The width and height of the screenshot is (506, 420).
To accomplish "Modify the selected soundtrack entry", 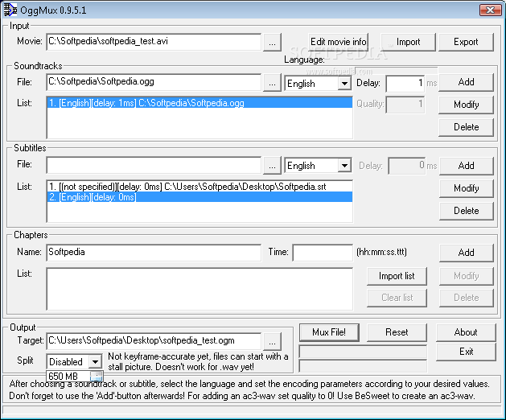I will [466, 105].
